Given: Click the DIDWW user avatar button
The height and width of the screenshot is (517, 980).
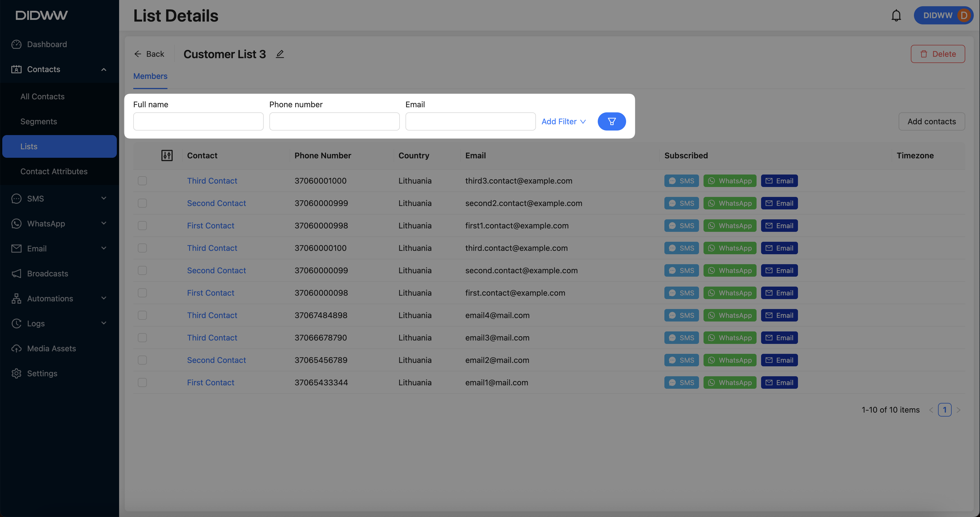Looking at the screenshot, I should coord(943,16).
